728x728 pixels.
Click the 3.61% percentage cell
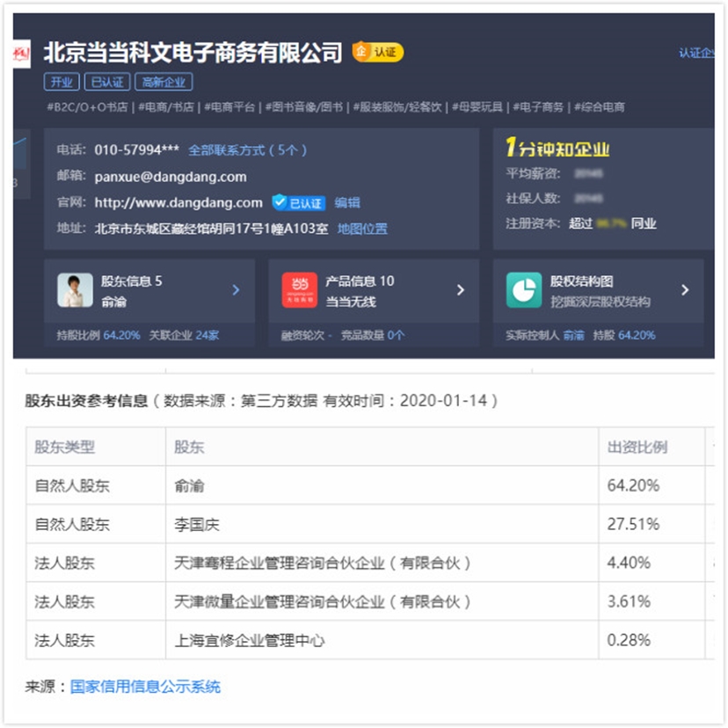tap(652, 601)
